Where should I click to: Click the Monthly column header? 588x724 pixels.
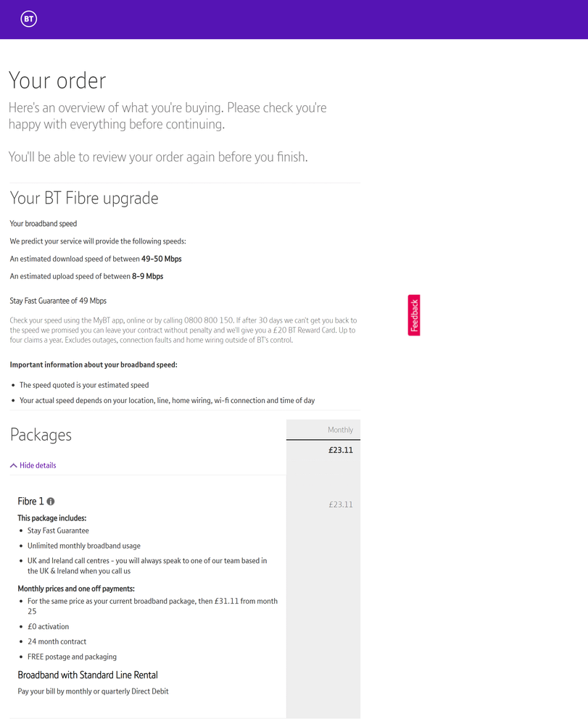(340, 430)
